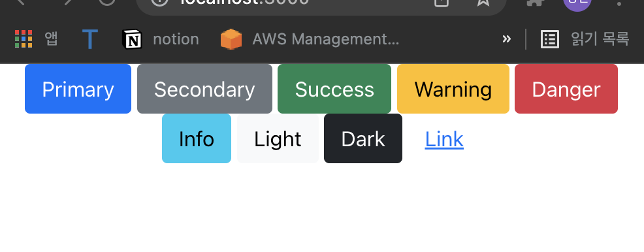Click the Light button

[x=278, y=138]
